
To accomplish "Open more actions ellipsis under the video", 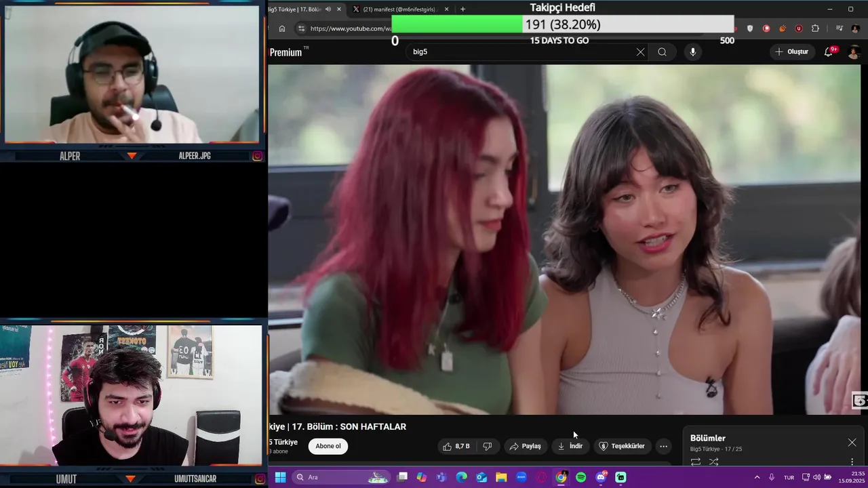I will 663,446.
